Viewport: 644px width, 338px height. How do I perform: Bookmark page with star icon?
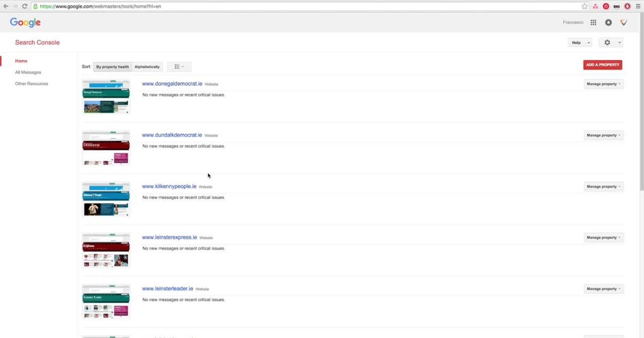pyautogui.click(x=584, y=6)
